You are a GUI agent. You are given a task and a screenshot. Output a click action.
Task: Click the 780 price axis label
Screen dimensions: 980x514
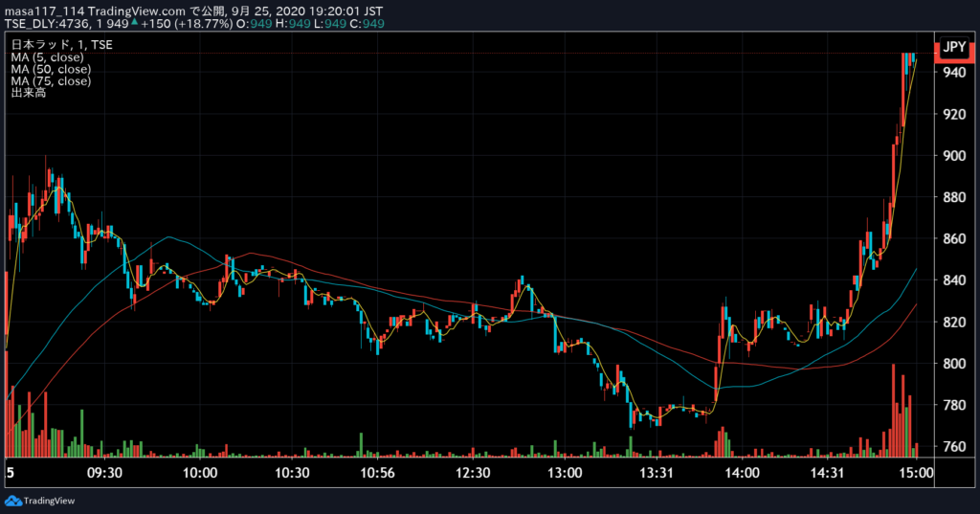(954, 405)
